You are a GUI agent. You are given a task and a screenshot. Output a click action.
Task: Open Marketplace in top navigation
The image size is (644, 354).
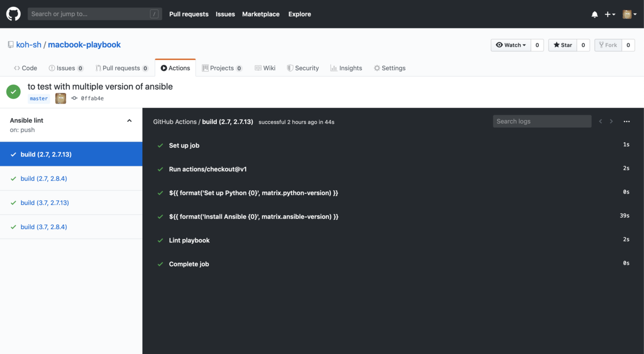[x=261, y=14]
